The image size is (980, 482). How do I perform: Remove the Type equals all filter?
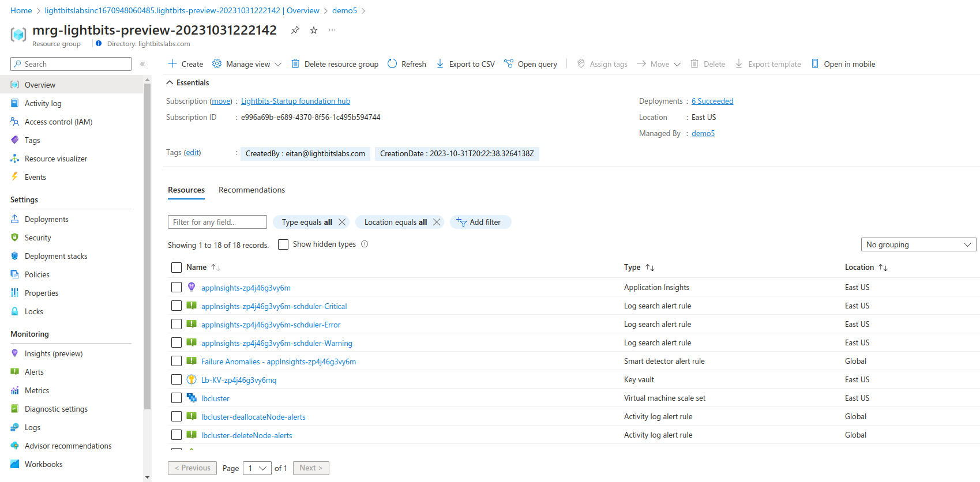tap(342, 222)
